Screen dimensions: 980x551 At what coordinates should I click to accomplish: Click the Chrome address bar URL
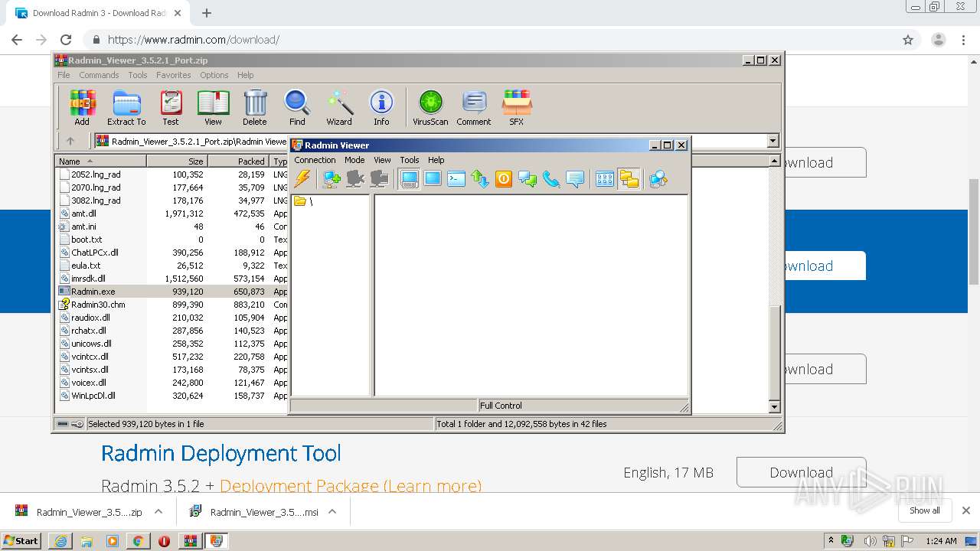pyautogui.click(x=193, y=40)
